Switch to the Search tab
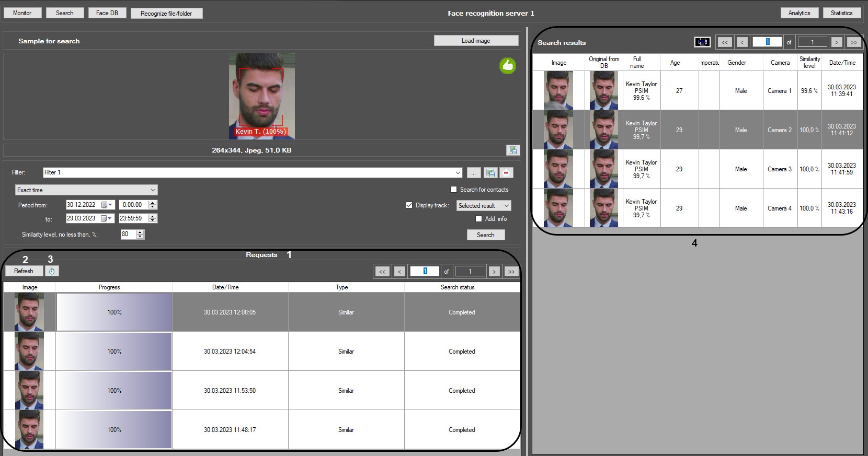 click(x=65, y=13)
